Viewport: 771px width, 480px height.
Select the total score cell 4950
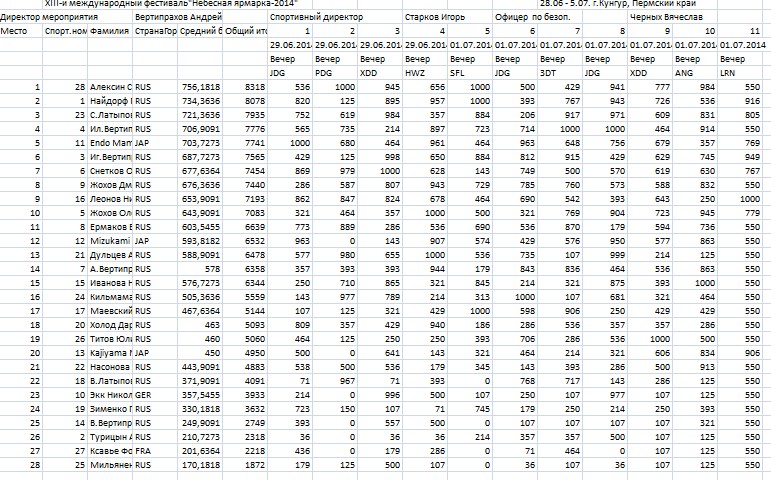click(x=245, y=353)
